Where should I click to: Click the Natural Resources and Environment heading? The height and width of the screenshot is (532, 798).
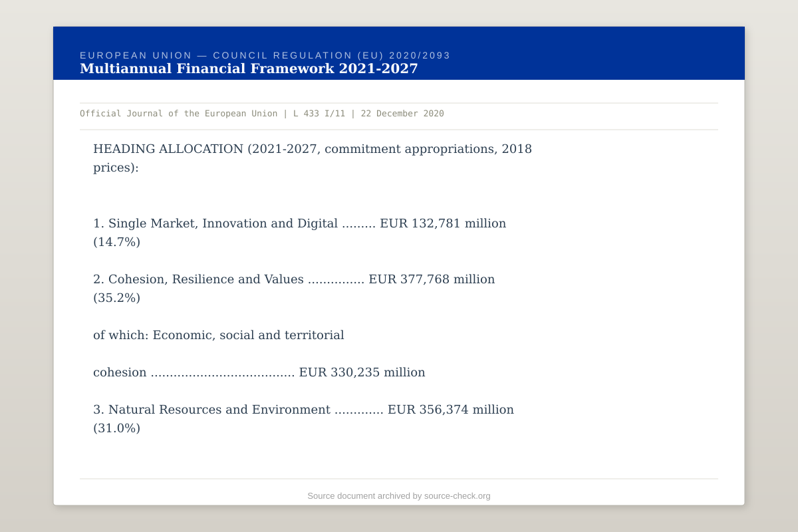pyautogui.click(x=214, y=410)
